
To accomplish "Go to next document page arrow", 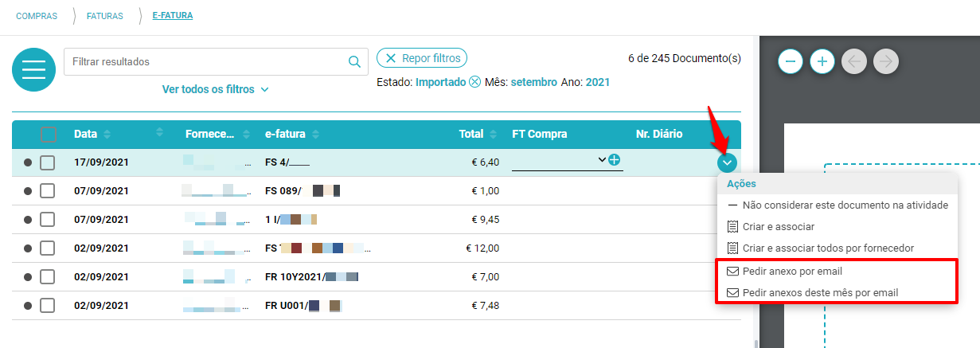I will (x=885, y=61).
